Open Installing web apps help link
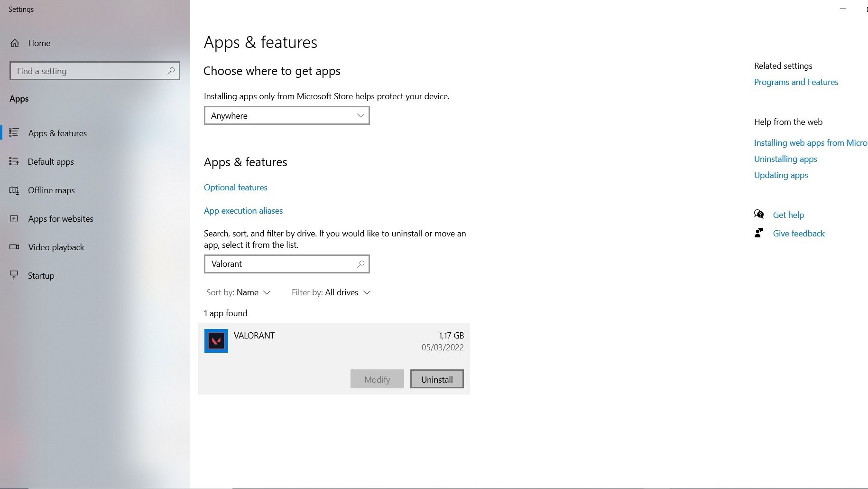Viewport: 868px width, 489px height. (x=811, y=143)
